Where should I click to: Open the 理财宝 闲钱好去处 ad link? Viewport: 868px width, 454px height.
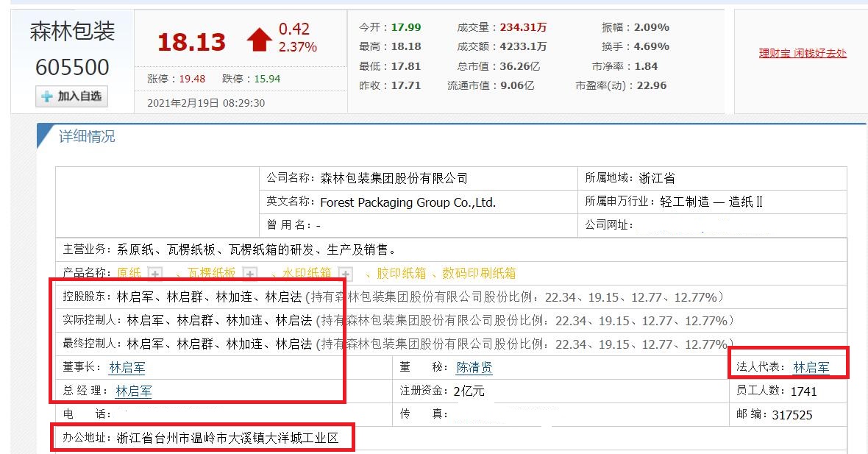[803, 53]
